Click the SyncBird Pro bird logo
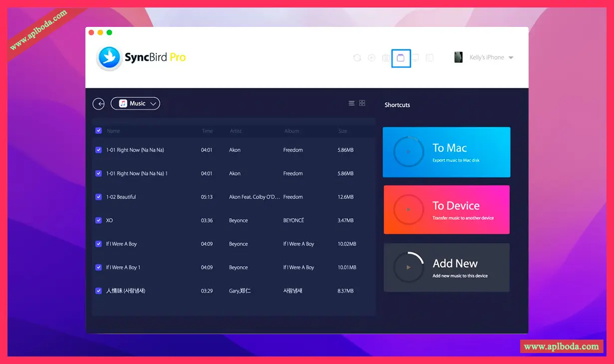 tap(109, 58)
